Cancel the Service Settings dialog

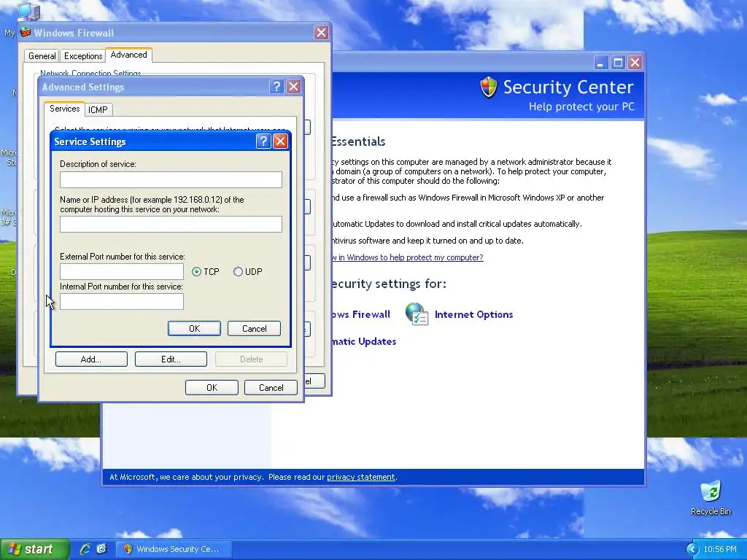click(254, 329)
